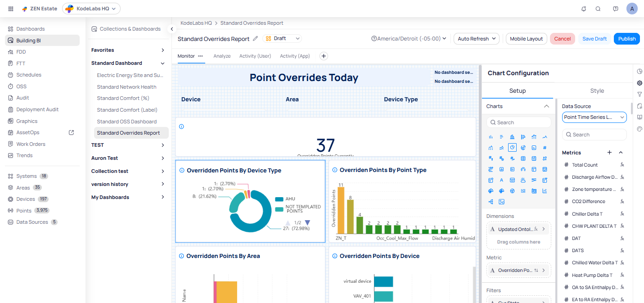The image size is (644, 303).
Task: Open the app grid launcher icon
Action: tap(11, 9)
